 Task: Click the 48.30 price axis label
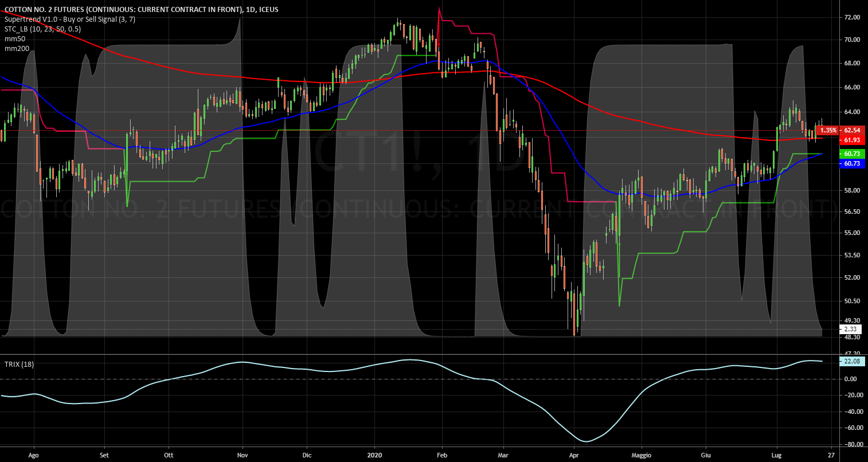tap(852, 338)
